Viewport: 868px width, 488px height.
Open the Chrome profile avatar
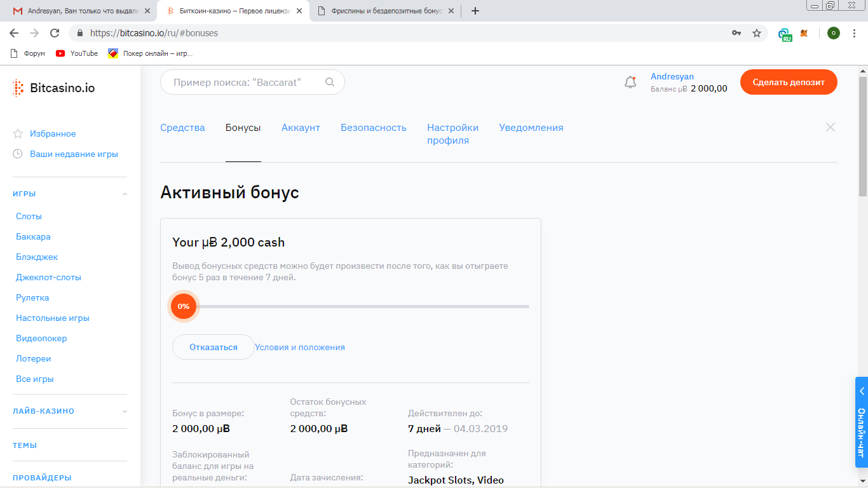(x=834, y=33)
